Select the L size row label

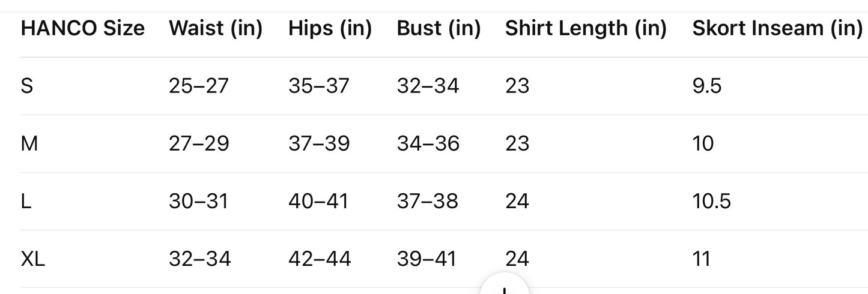coord(26,201)
